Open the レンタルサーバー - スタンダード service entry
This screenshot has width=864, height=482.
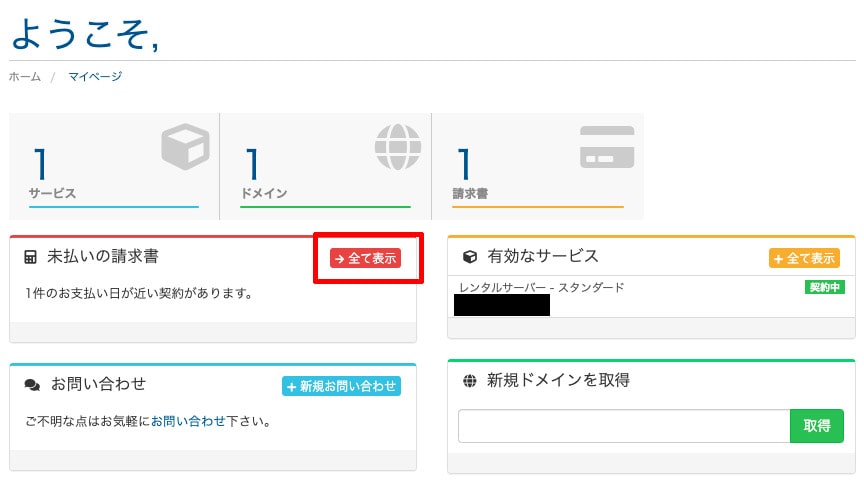tap(541, 288)
